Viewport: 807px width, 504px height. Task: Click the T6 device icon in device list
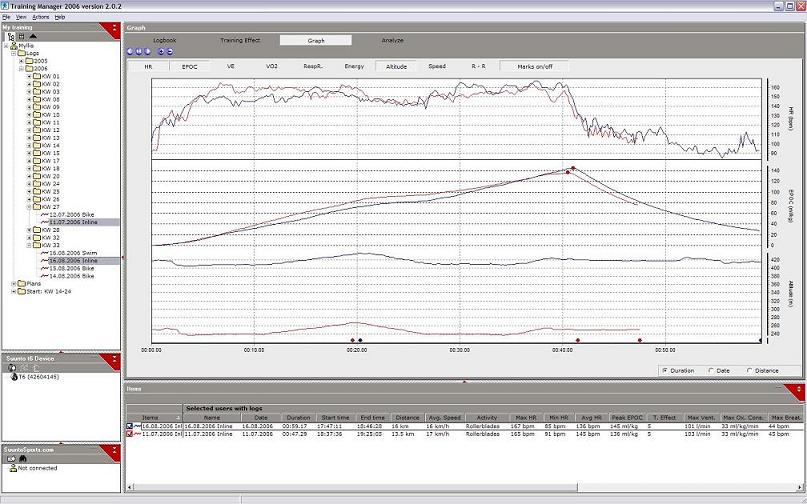point(14,378)
